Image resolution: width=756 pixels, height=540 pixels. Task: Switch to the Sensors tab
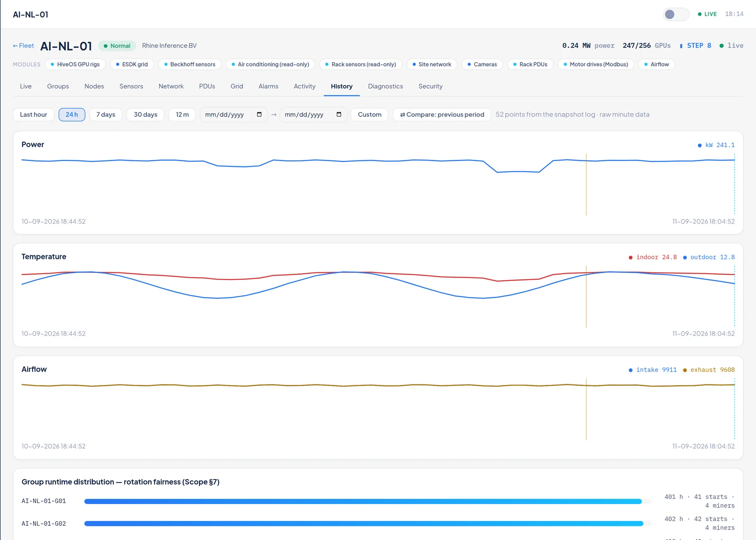tap(131, 87)
